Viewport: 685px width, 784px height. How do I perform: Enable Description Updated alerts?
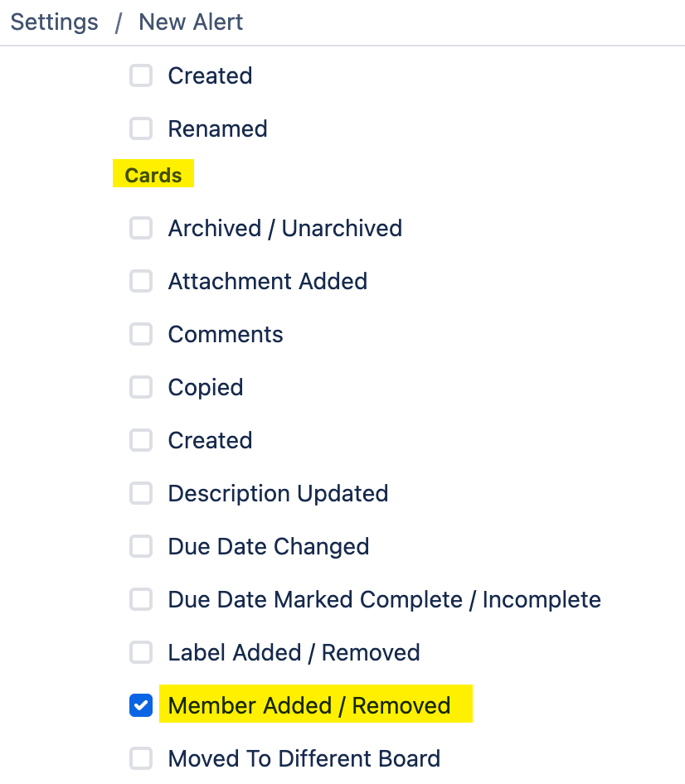tap(141, 493)
